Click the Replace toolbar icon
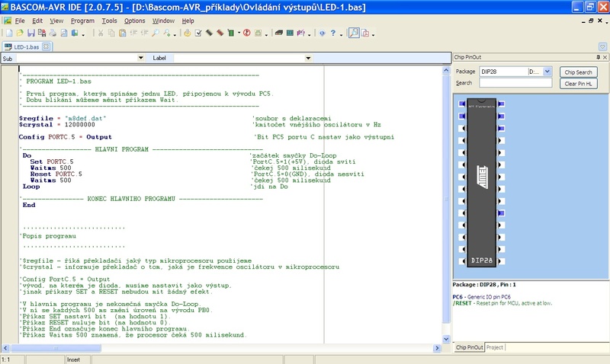This screenshot has width=610, height=364. [167, 33]
